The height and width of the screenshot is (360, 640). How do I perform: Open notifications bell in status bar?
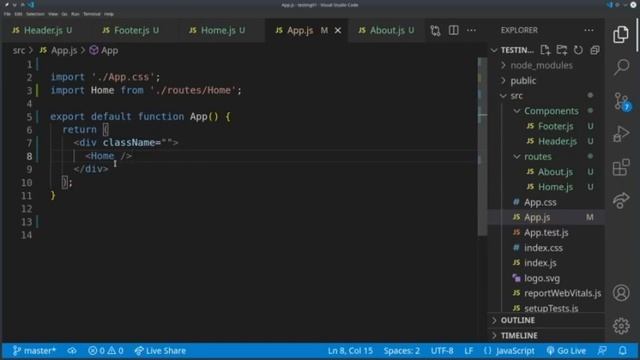pyautogui.click(x=622, y=351)
